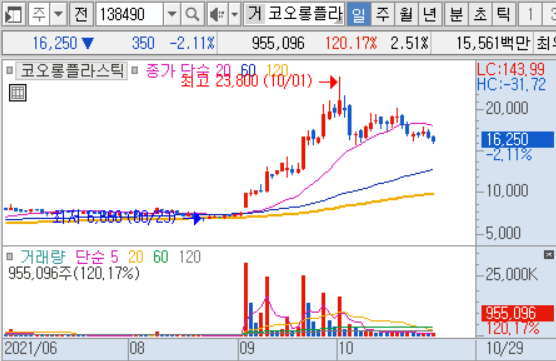Click the 전 button
The image size is (556, 361).
click(81, 14)
